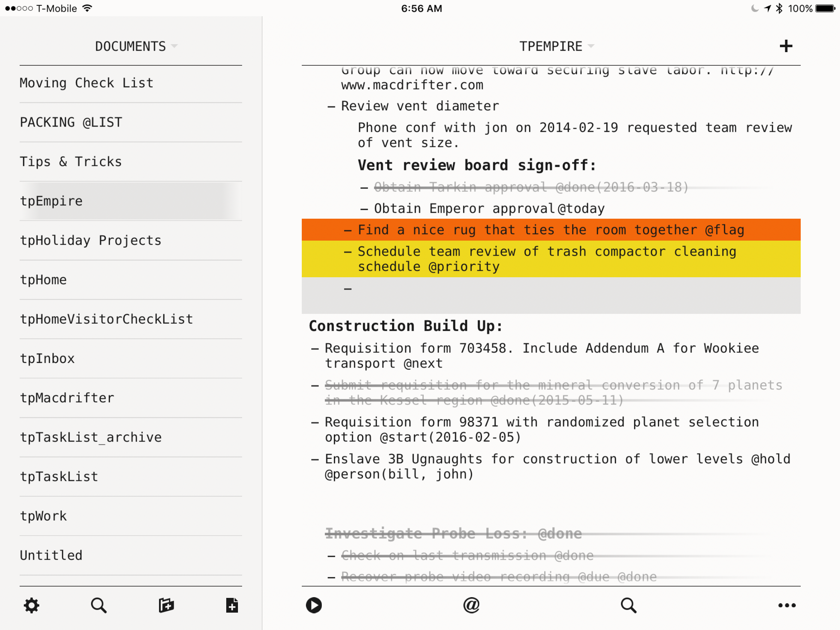The image size is (840, 630).
Task: Select 'Check on last transmission' completed task
Action: (x=467, y=556)
